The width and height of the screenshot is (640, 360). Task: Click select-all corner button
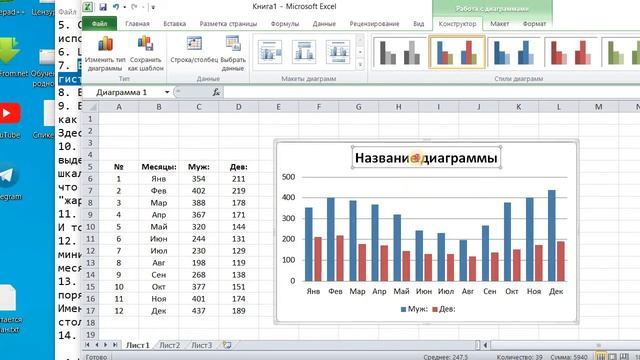coord(91,107)
